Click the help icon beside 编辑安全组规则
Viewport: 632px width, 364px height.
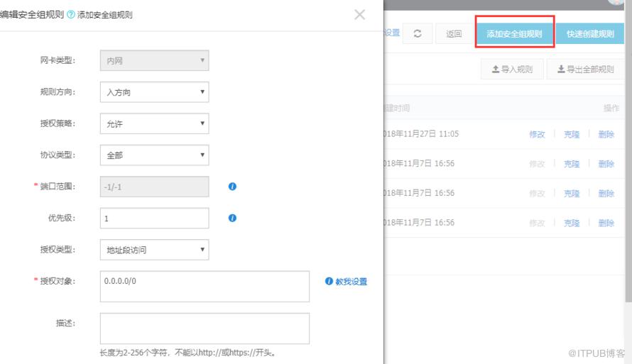pos(71,14)
